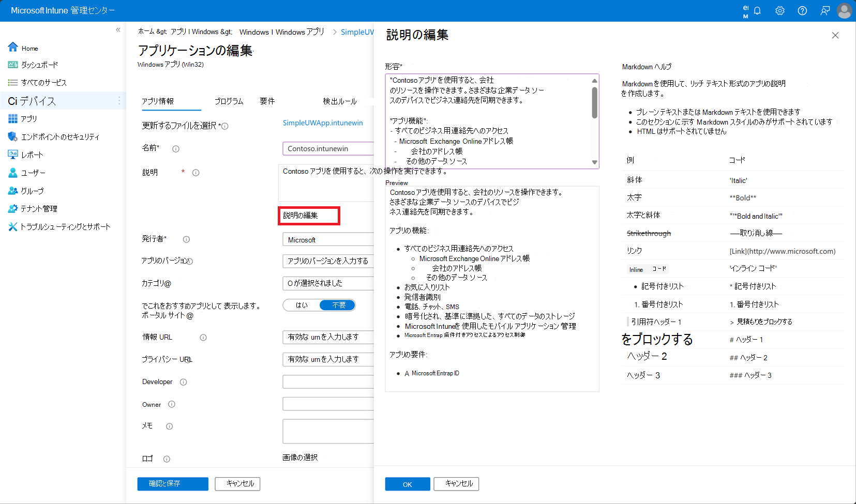Click OK in the description panel

(407, 484)
